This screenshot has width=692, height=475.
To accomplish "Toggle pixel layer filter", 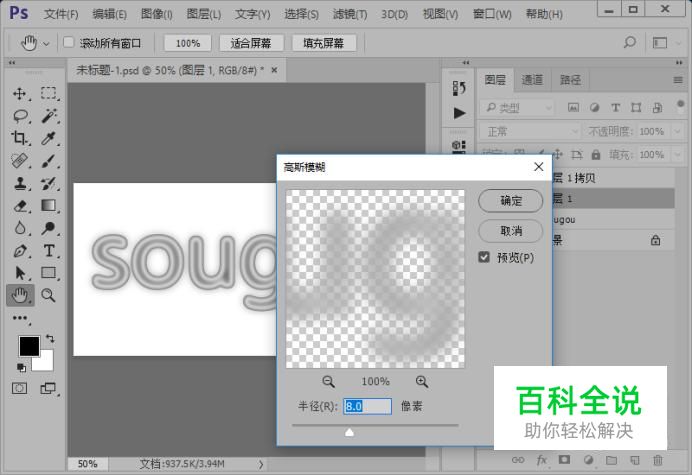I will pos(573,107).
